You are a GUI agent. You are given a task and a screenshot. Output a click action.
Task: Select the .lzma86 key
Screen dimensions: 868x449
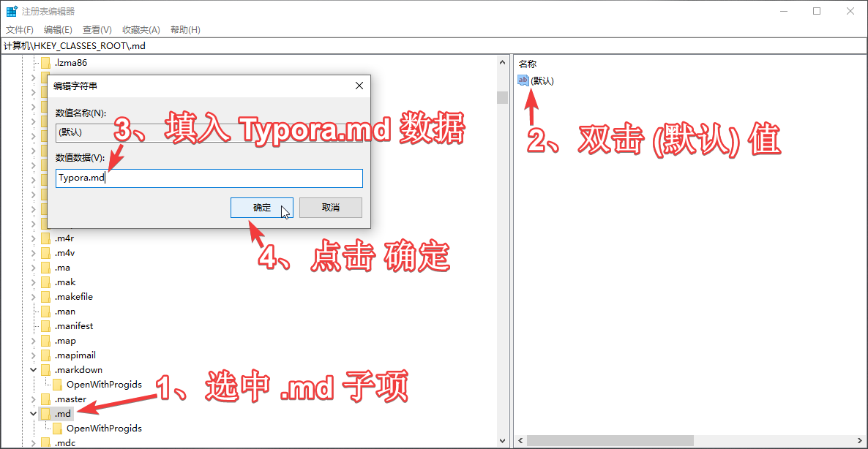tap(71, 62)
